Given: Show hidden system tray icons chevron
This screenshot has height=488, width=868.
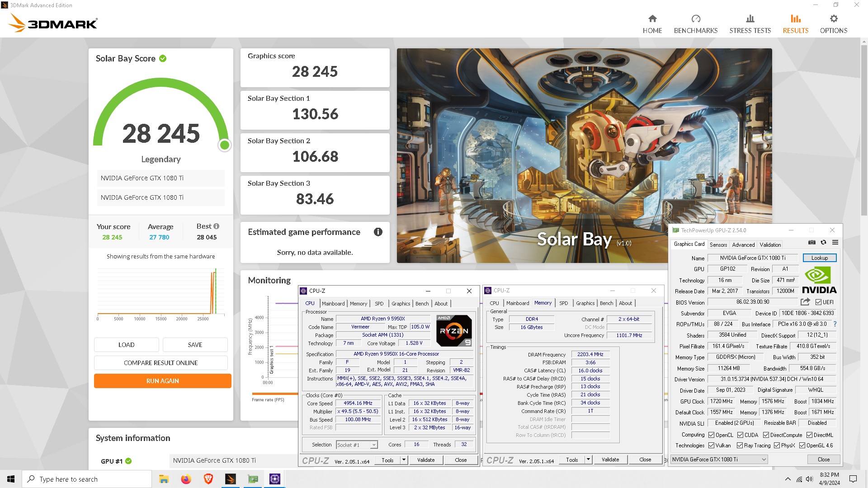Looking at the screenshot, I should coord(788,479).
